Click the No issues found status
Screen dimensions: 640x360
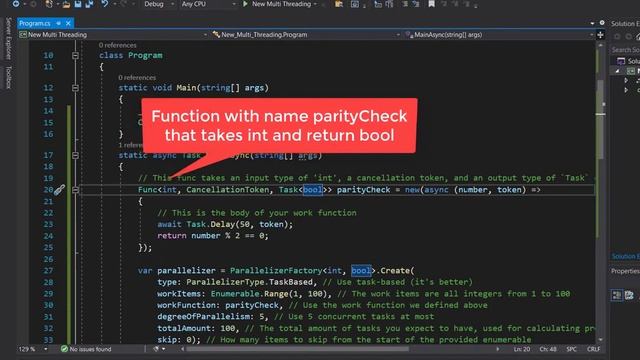point(90,349)
